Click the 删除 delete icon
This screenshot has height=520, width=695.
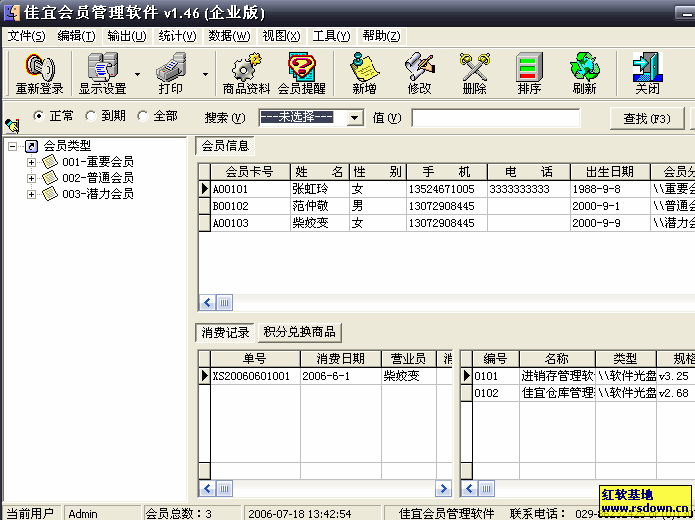tap(474, 68)
